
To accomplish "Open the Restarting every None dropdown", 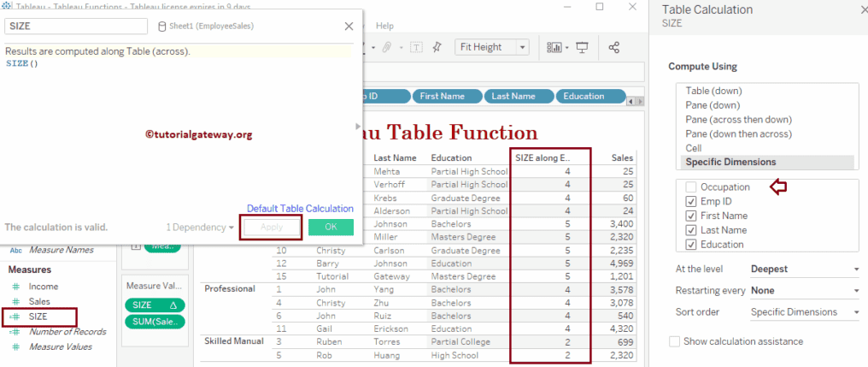I will coord(804,291).
